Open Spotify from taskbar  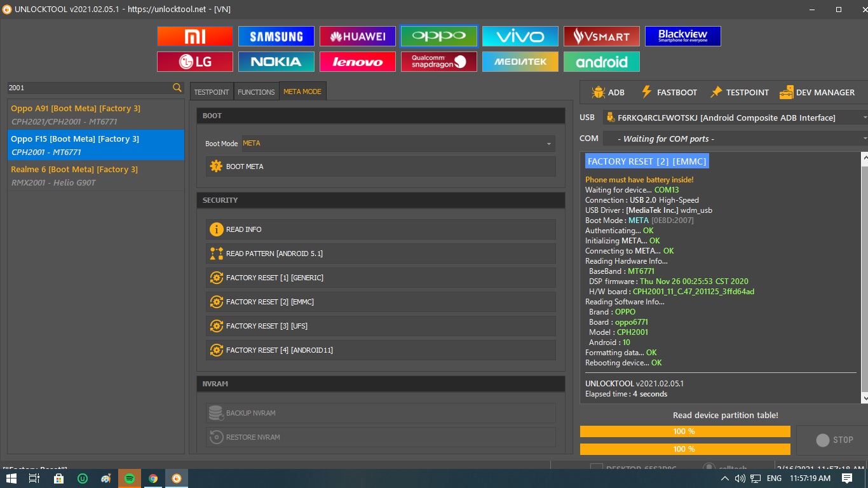tap(130, 478)
